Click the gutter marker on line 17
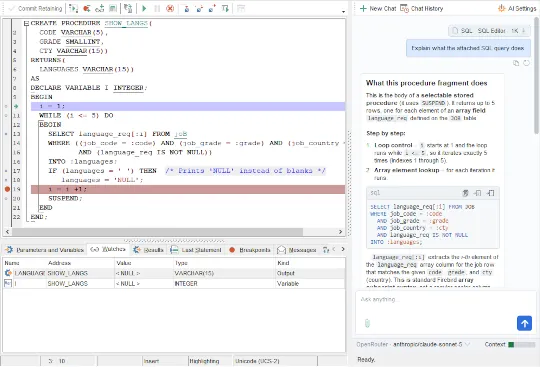The width and height of the screenshot is (540, 367). (x=6, y=171)
